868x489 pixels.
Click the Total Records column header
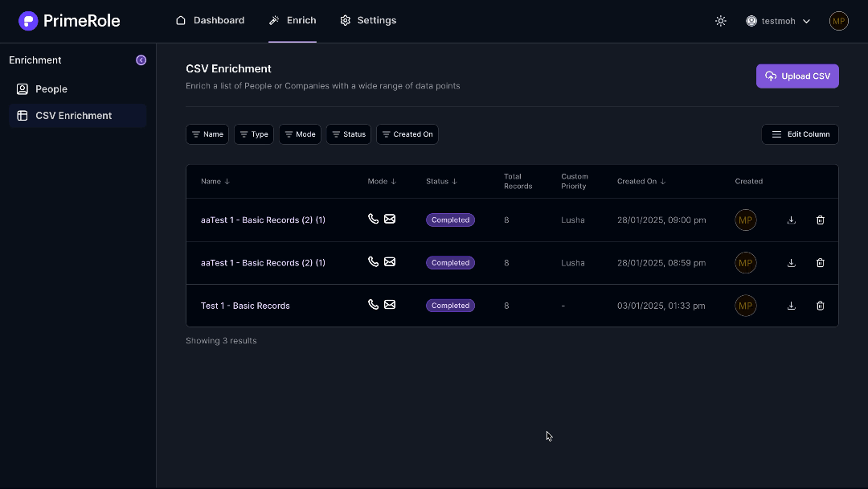pos(518,182)
